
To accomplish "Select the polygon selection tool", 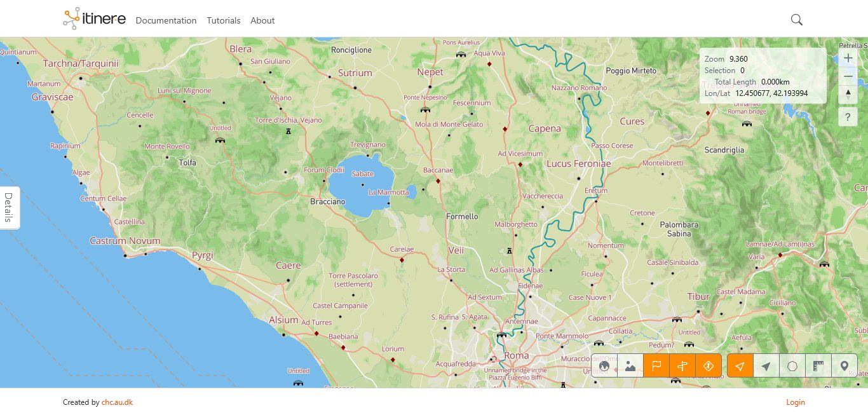I will tap(792, 366).
